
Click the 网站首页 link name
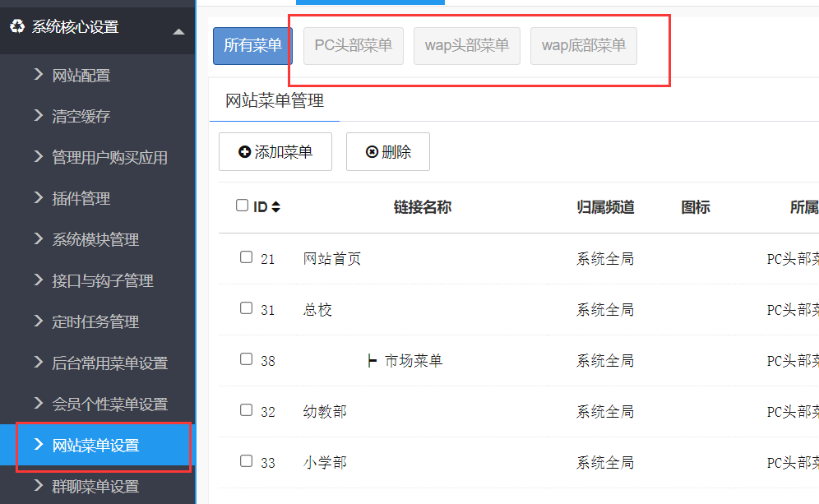coord(332,259)
